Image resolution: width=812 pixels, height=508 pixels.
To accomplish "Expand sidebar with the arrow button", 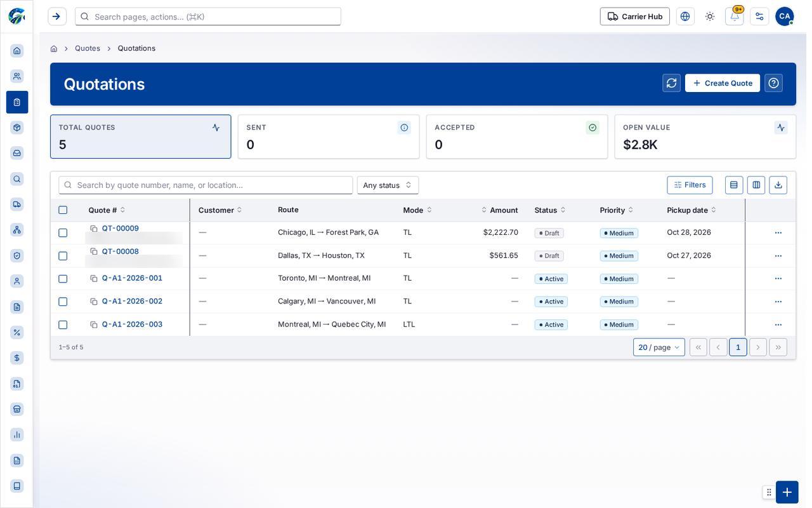I will coord(57,17).
